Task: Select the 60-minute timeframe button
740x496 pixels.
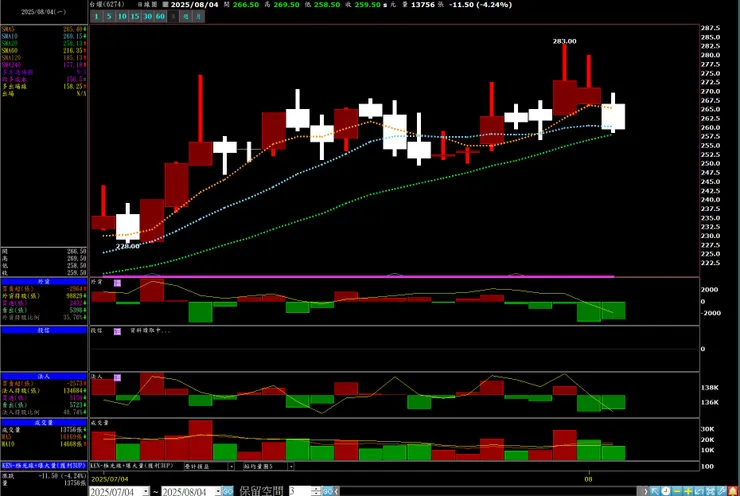Action: click(160, 17)
